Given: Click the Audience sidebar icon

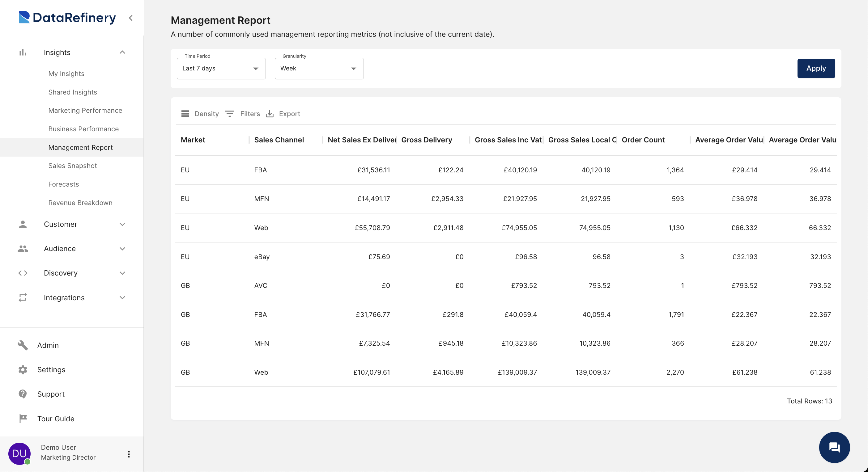Looking at the screenshot, I should (x=23, y=248).
